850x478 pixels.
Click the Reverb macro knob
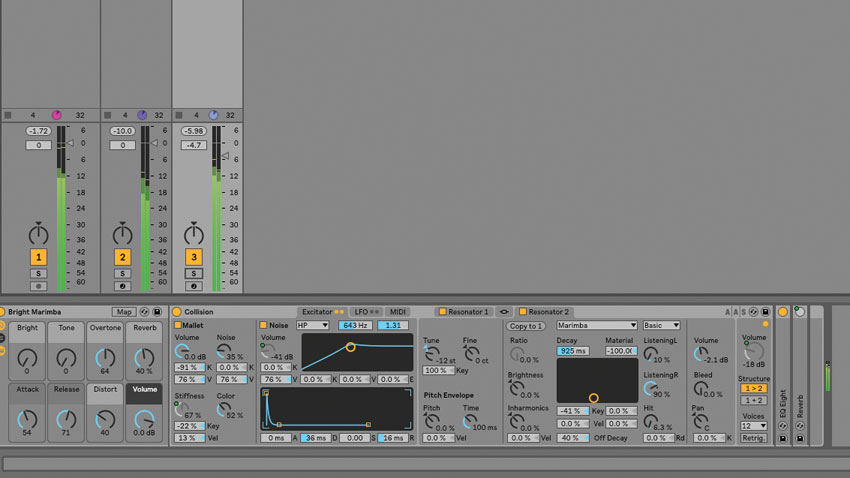click(145, 358)
